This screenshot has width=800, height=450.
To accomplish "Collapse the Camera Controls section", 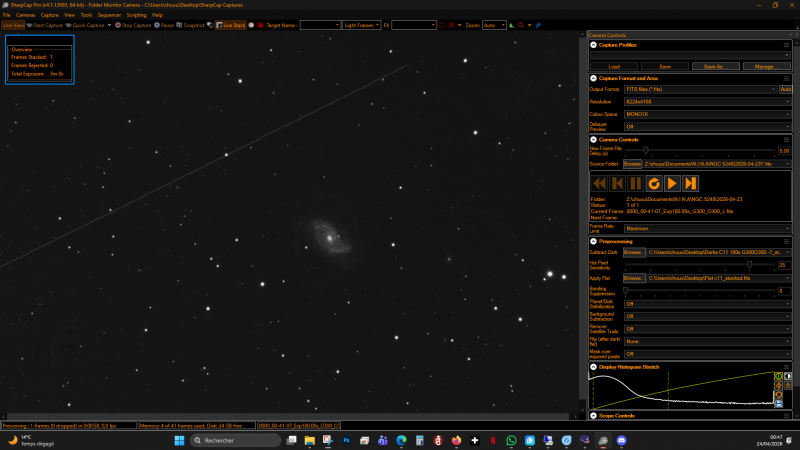I will tap(593, 139).
